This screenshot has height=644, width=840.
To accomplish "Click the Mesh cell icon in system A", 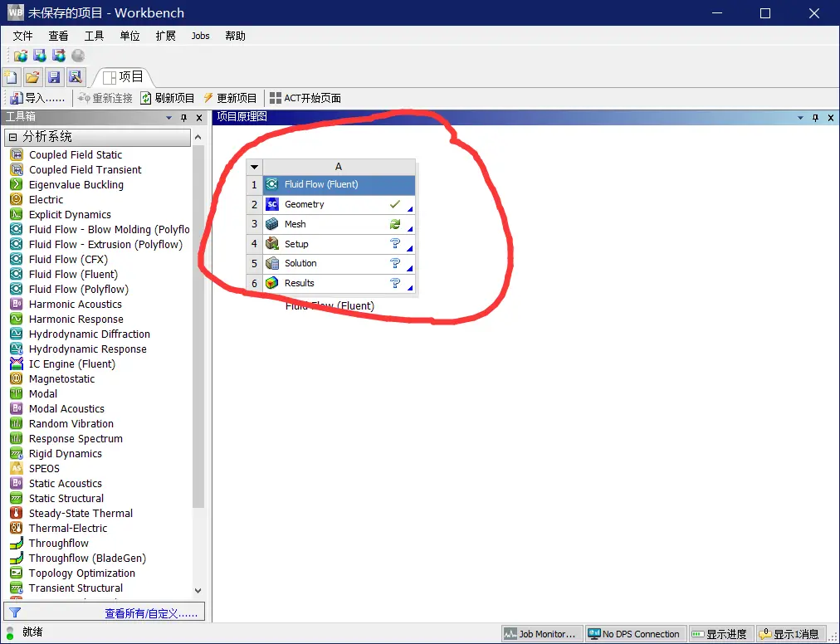I will pyautogui.click(x=272, y=224).
